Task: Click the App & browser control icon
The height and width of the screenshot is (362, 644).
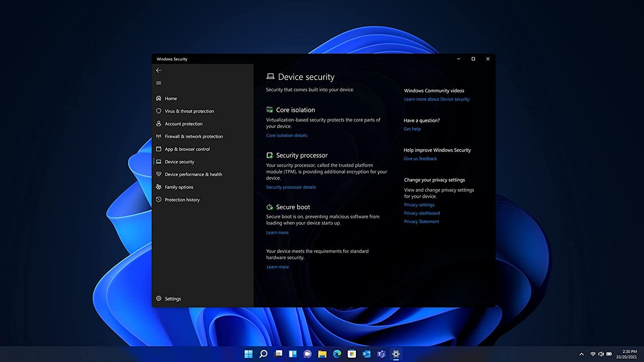Action: coord(159,149)
